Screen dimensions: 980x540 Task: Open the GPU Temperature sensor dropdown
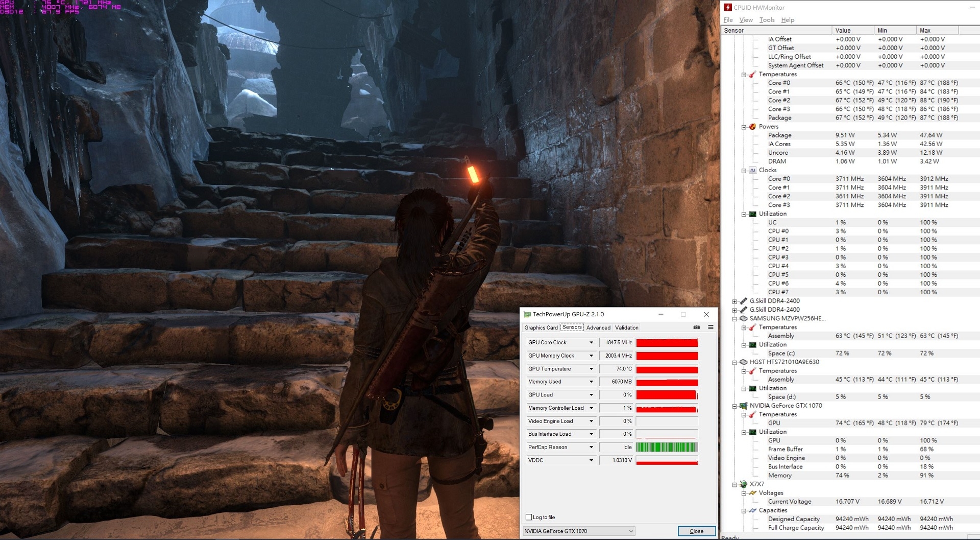591,369
